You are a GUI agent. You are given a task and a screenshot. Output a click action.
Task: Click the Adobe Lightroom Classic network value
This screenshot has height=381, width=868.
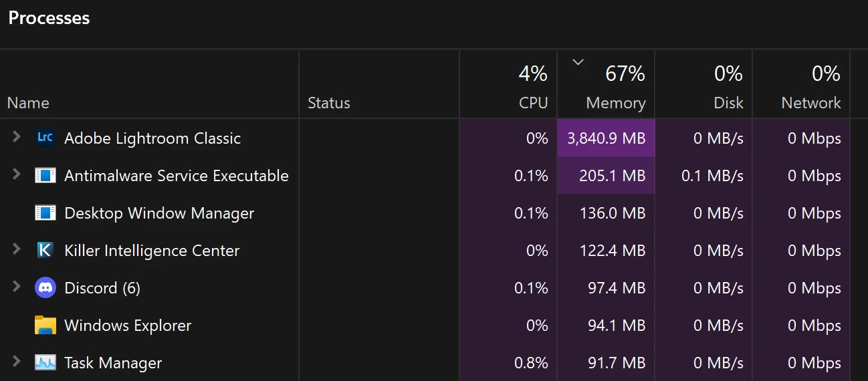(x=814, y=138)
